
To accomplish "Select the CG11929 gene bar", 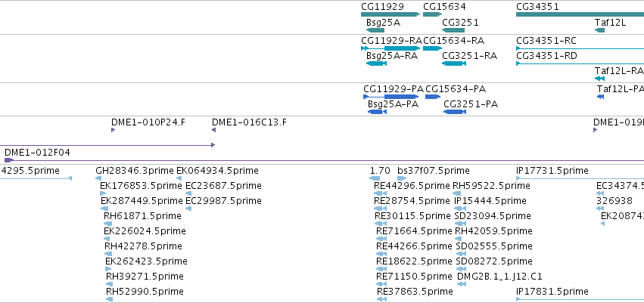I will [390, 14].
